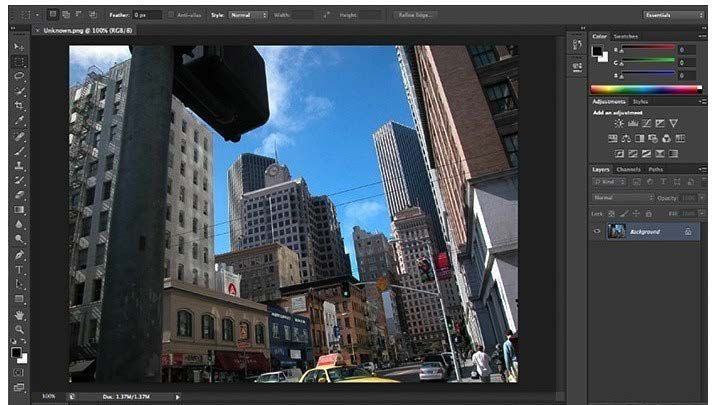The image size is (716, 405).
Task: Add a Brightness/Contrast adjustment
Action: pyautogui.click(x=619, y=123)
